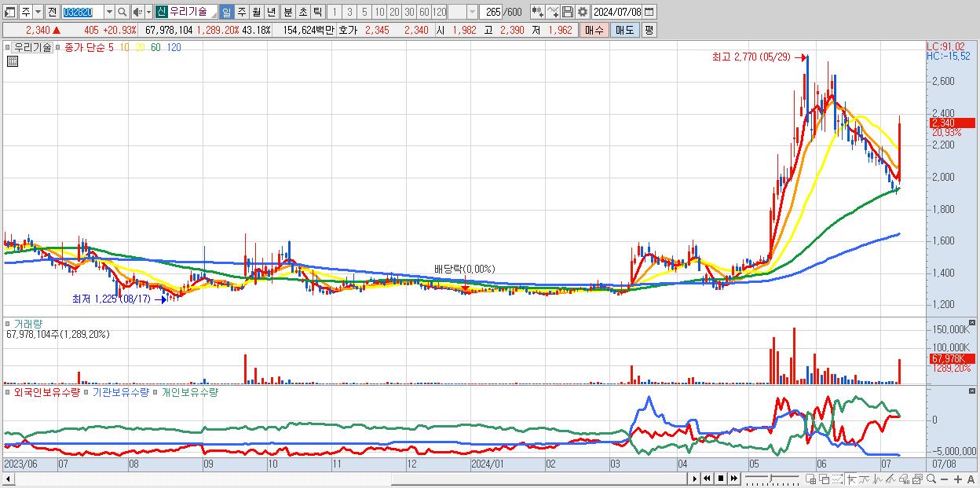Click the bottom stop playback button
980x488 pixels.
(721, 479)
